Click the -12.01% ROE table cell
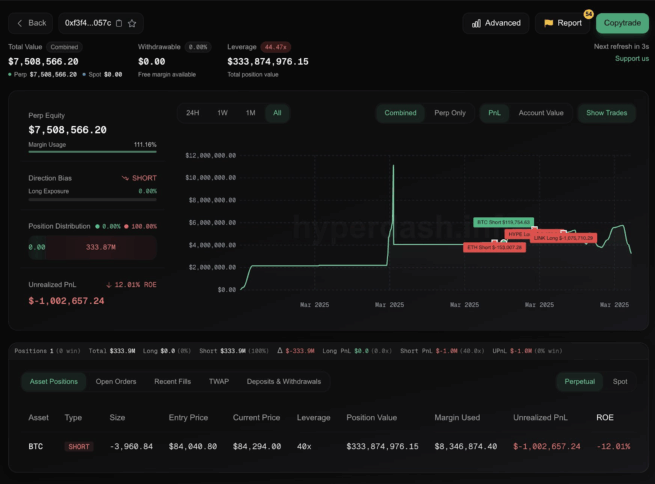This screenshot has height=484, width=655. point(613,446)
